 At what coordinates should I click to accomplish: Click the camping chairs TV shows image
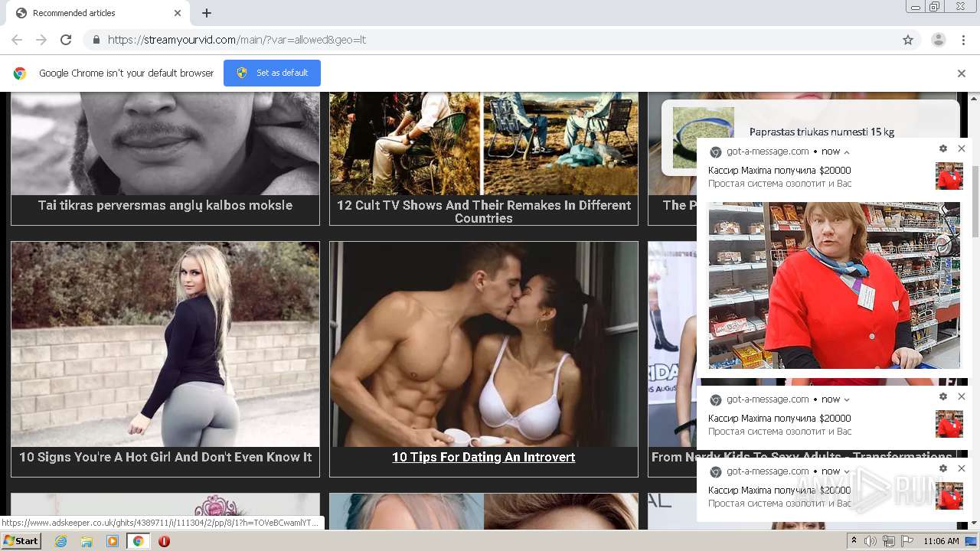click(484, 143)
